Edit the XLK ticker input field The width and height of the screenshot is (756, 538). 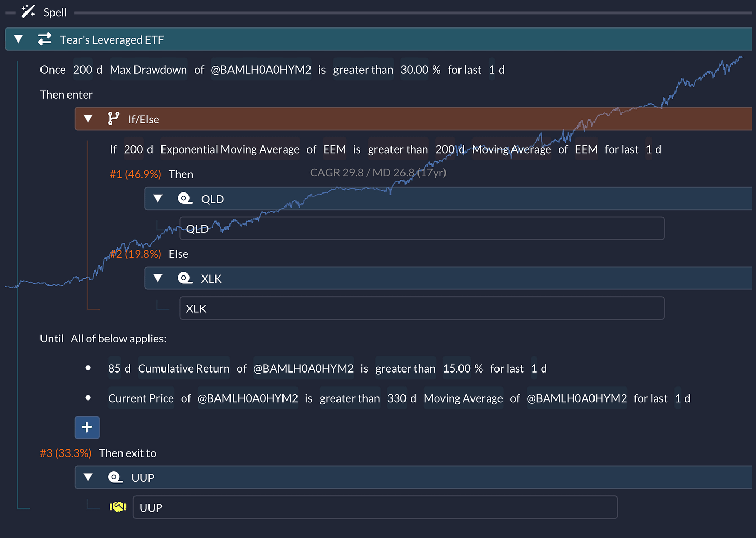[422, 308]
